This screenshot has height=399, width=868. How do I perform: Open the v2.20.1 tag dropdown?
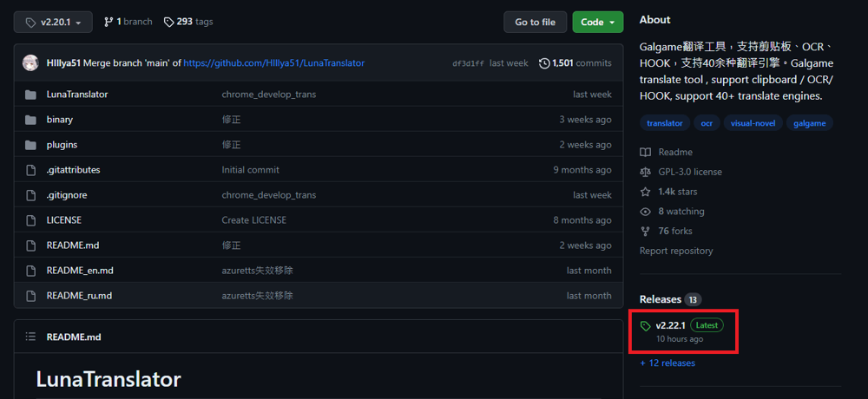tap(53, 22)
